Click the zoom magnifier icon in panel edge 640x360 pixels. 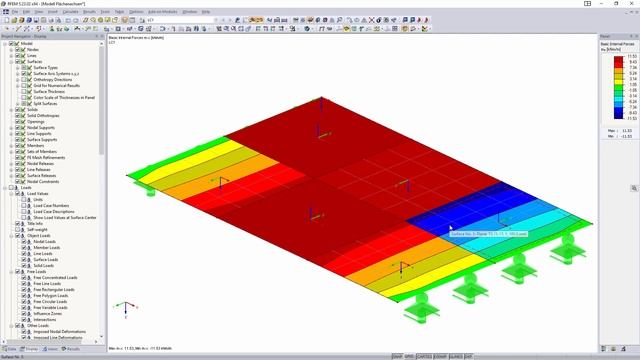[634, 188]
